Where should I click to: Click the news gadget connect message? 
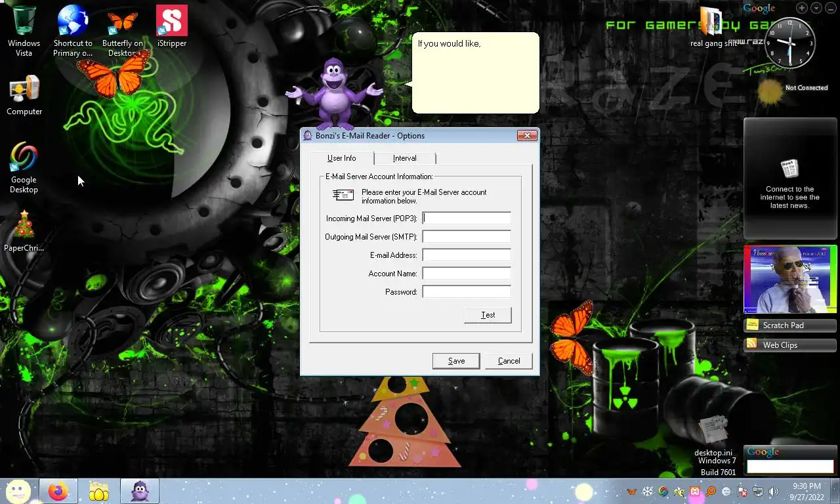tap(790, 198)
